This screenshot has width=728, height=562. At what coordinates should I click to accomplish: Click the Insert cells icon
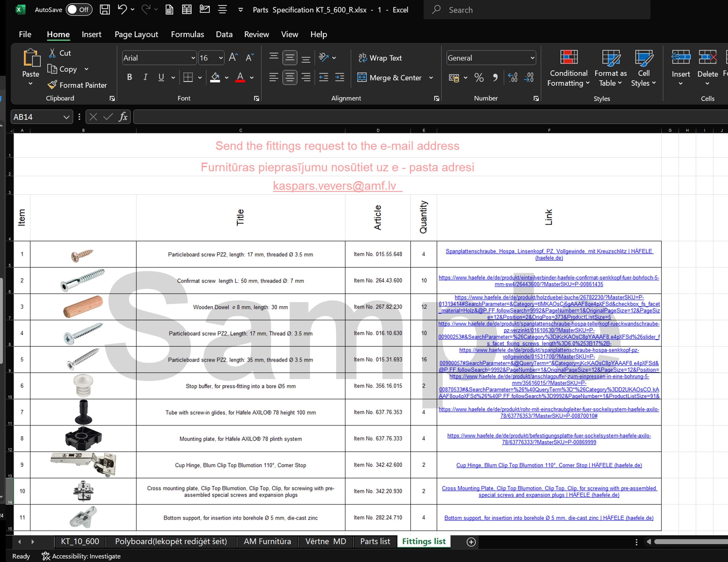pyautogui.click(x=681, y=57)
